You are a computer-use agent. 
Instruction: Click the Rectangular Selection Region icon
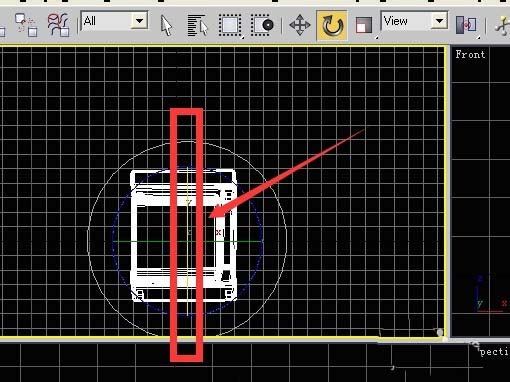230,25
